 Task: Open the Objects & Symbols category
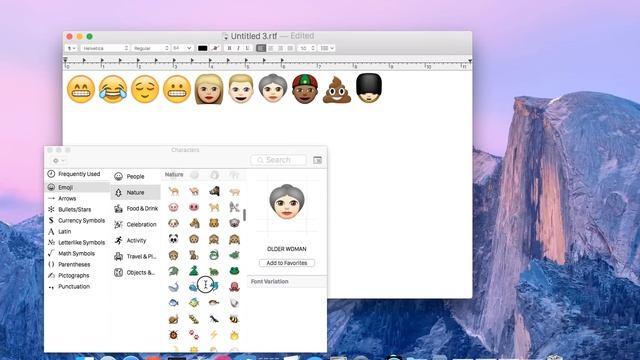click(136, 272)
